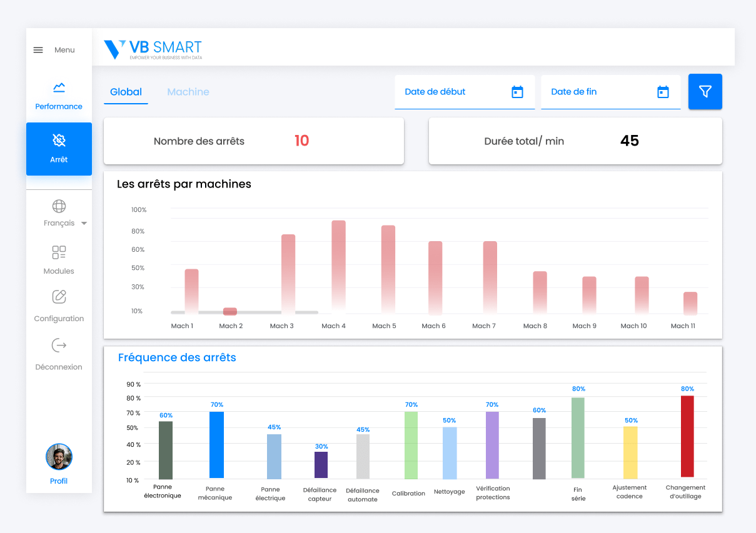Click the Déconnexion logout icon
The height and width of the screenshot is (533, 756).
pos(59,345)
